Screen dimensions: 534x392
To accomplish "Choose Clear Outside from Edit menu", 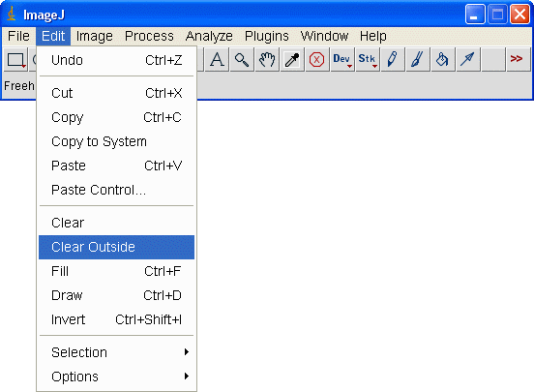I will pyautogui.click(x=116, y=247).
